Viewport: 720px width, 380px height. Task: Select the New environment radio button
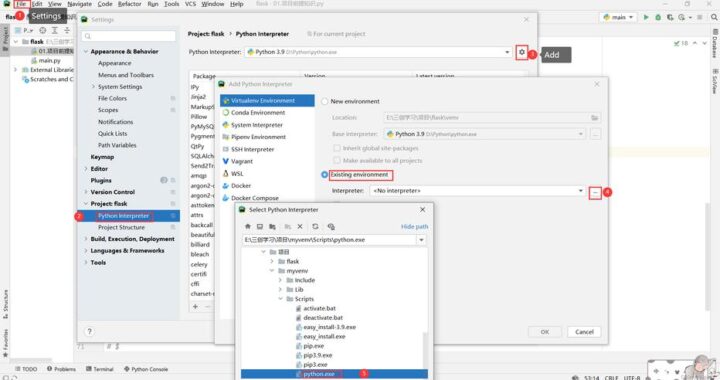[x=325, y=101]
